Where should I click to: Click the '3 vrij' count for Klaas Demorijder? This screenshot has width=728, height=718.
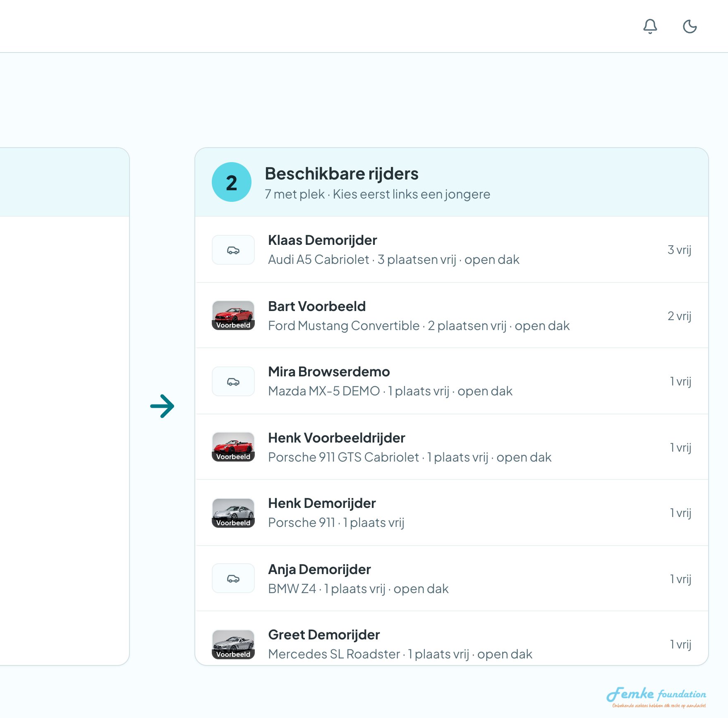point(679,250)
